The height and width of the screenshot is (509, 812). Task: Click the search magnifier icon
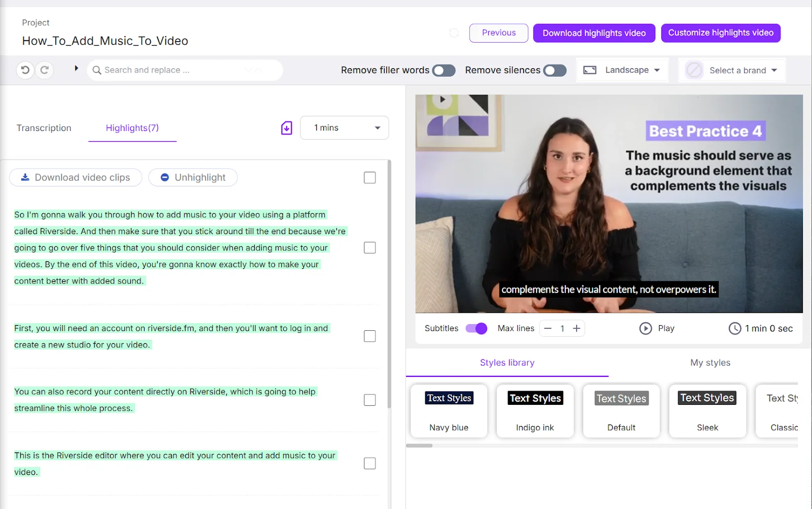tap(97, 70)
